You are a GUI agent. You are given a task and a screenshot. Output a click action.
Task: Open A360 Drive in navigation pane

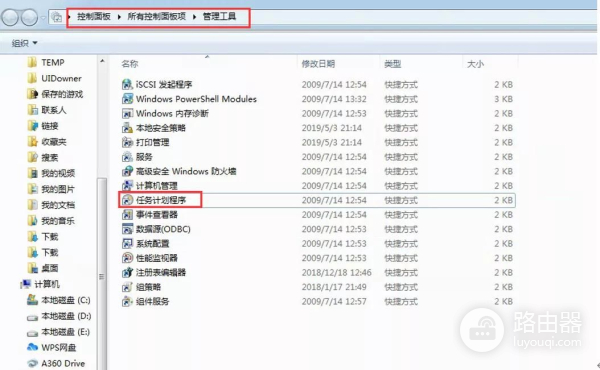coord(56,363)
